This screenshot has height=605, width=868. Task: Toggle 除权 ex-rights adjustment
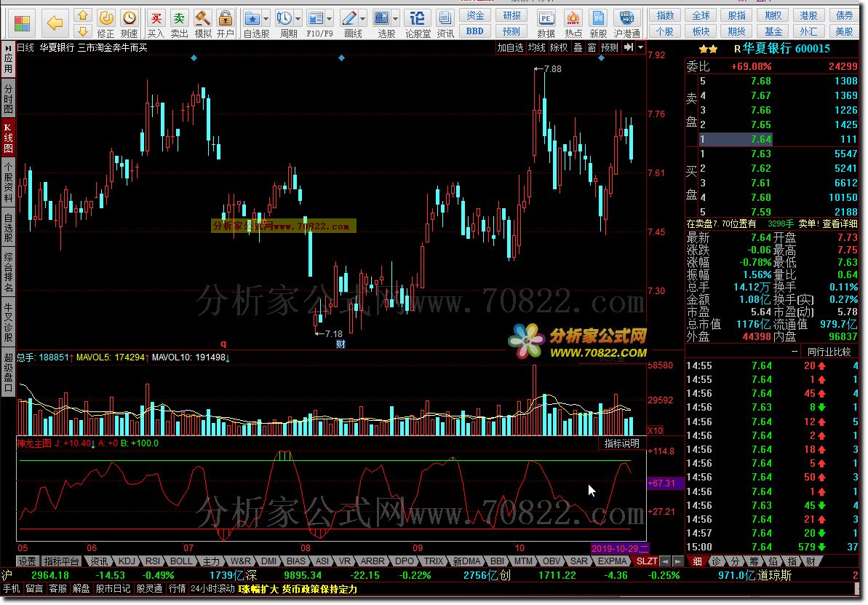click(559, 47)
